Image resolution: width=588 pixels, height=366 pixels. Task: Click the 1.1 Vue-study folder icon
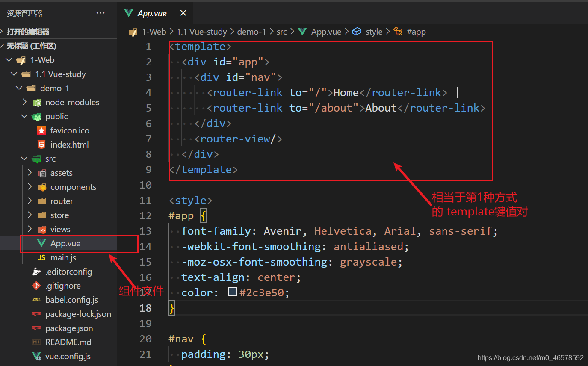(26, 74)
